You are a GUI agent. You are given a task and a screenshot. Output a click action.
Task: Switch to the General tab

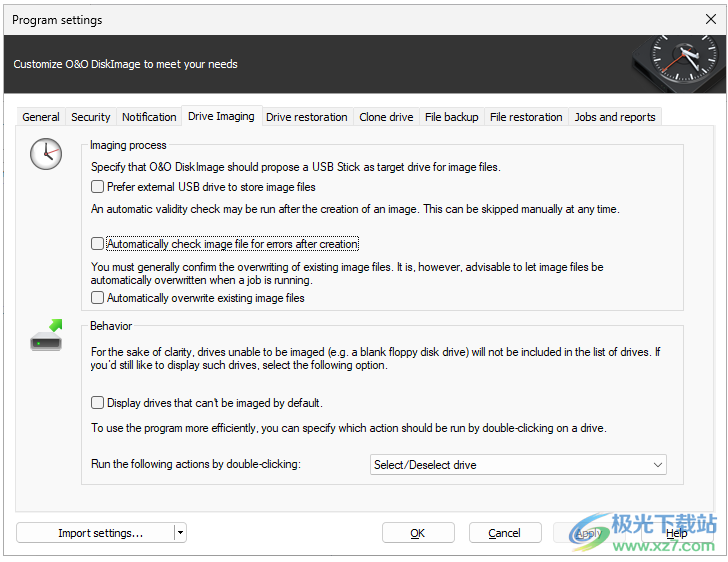(41, 117)
